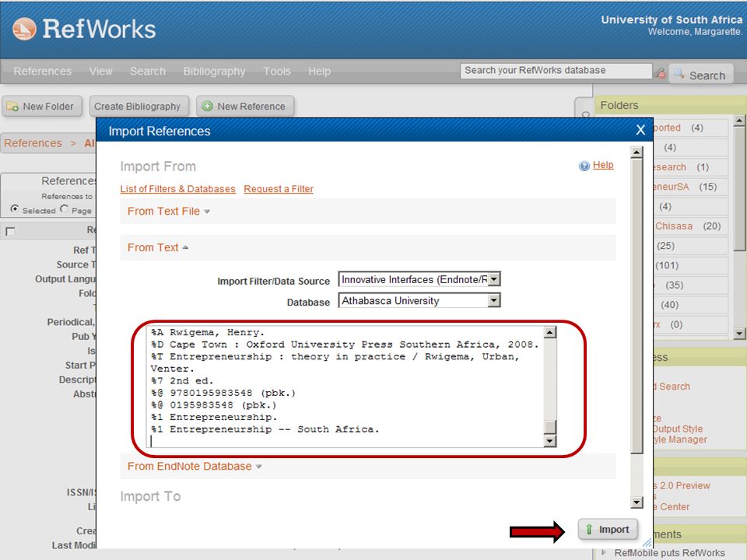
Task: Close the Import References dialog
Action: point(640,130)
